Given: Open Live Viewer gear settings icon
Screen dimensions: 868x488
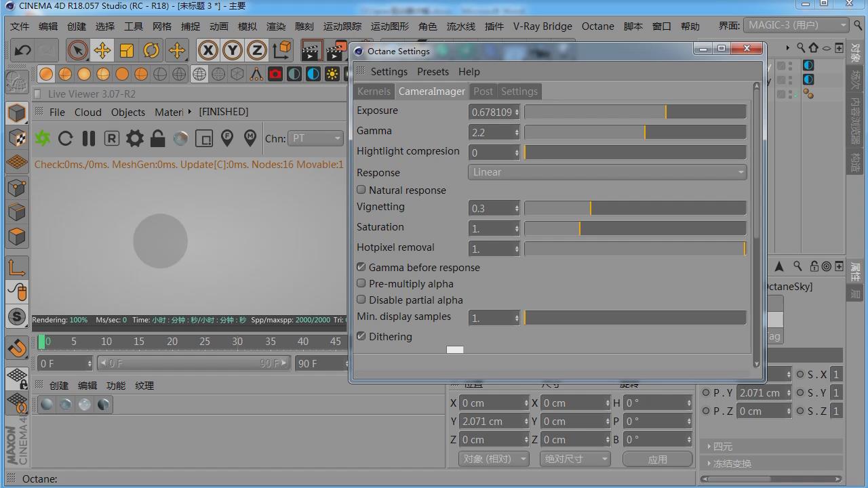Looking at the screenshot, I should tap(135, 138).
